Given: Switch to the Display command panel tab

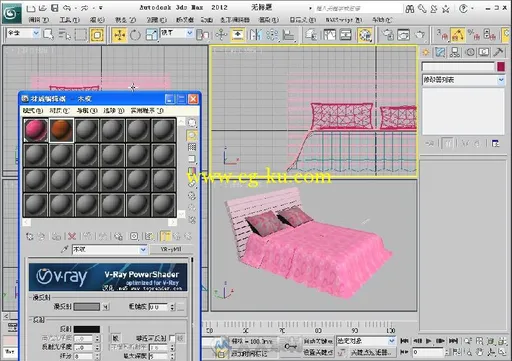Looking at the screenshot, I should pyautogui.click(x=484, y=52).
